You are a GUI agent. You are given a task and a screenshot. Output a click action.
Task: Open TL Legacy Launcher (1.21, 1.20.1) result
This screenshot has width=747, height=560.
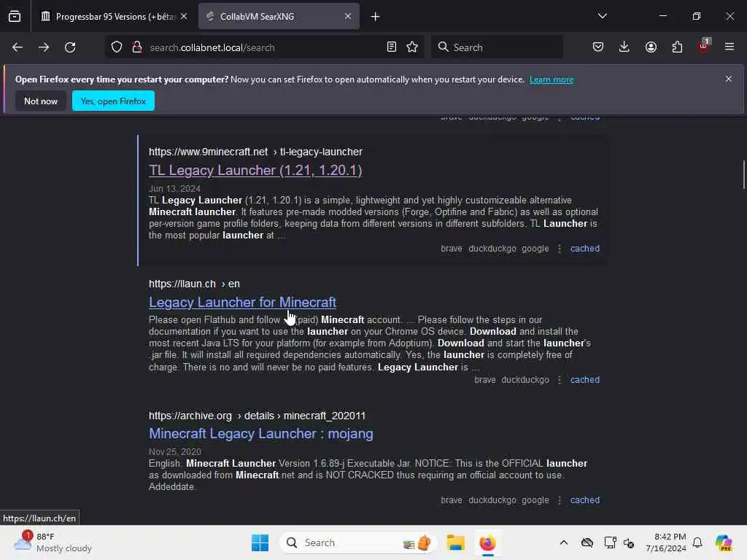tap(255, 171)
